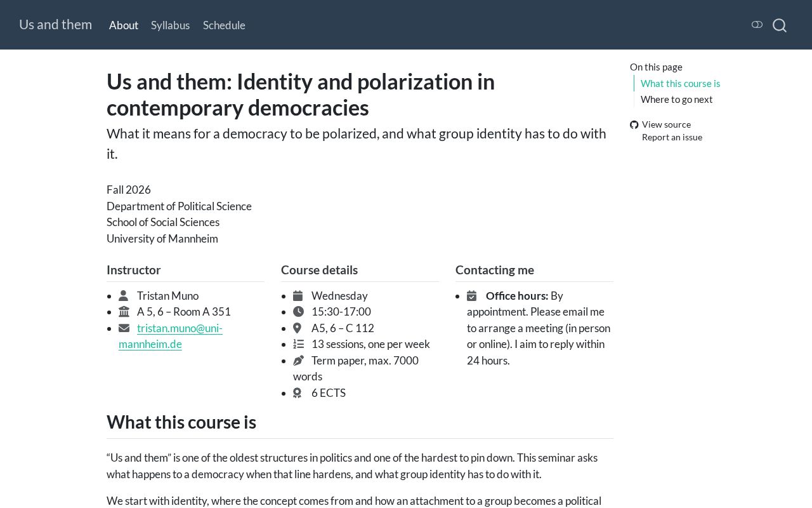Email tristan.muno@uni-mannheim.de via the link
Viewport: 812px width, 508px height.
coord(171,336)
